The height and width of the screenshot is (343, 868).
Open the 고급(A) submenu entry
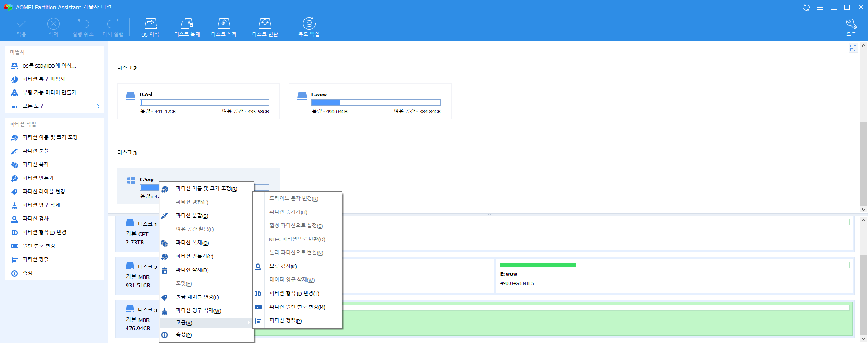206,323
